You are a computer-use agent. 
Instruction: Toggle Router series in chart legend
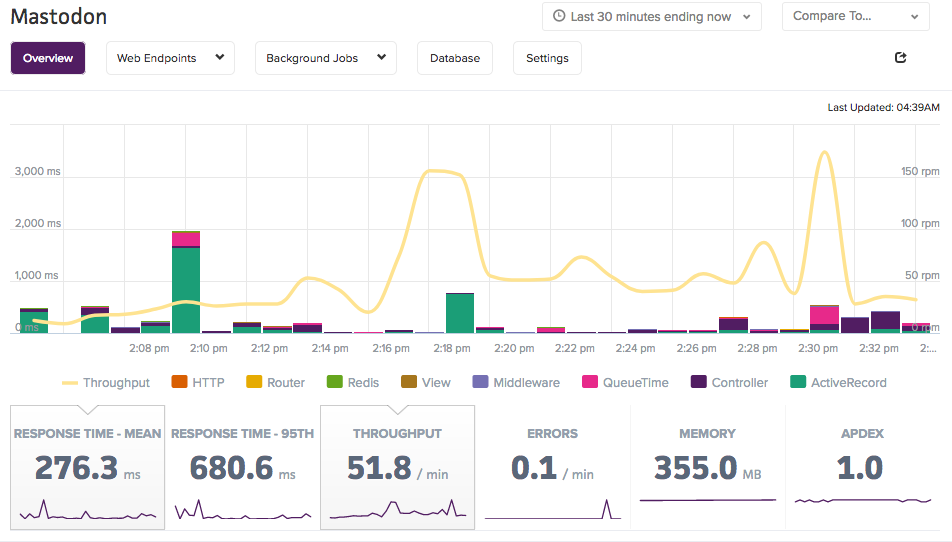point(276,382)
